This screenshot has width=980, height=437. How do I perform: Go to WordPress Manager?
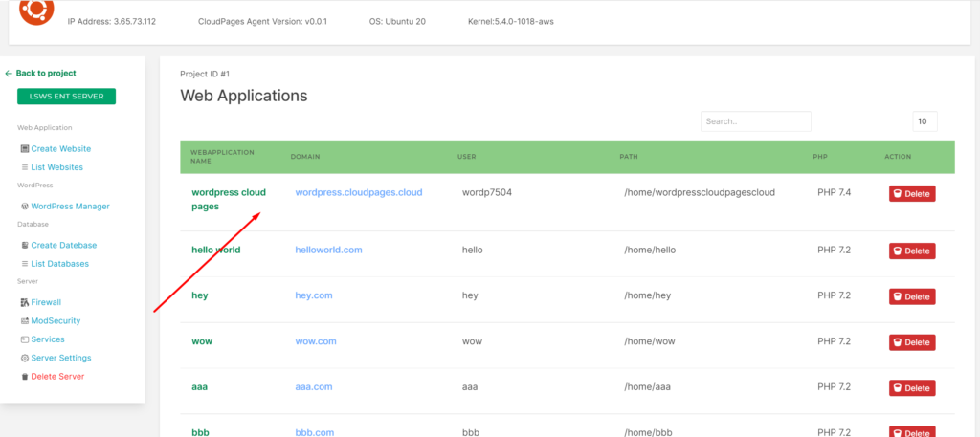point(70,206)
